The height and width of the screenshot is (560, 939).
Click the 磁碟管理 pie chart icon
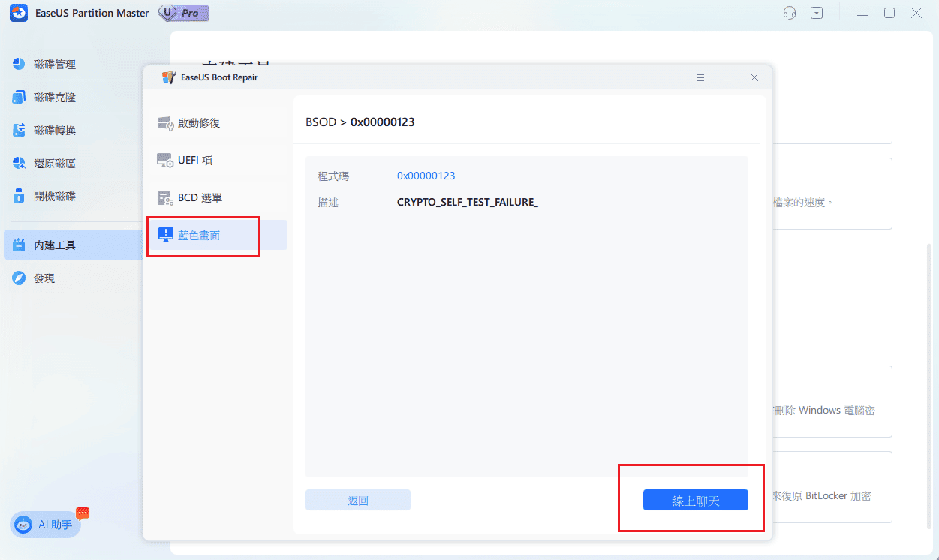(x=20, y=65)
